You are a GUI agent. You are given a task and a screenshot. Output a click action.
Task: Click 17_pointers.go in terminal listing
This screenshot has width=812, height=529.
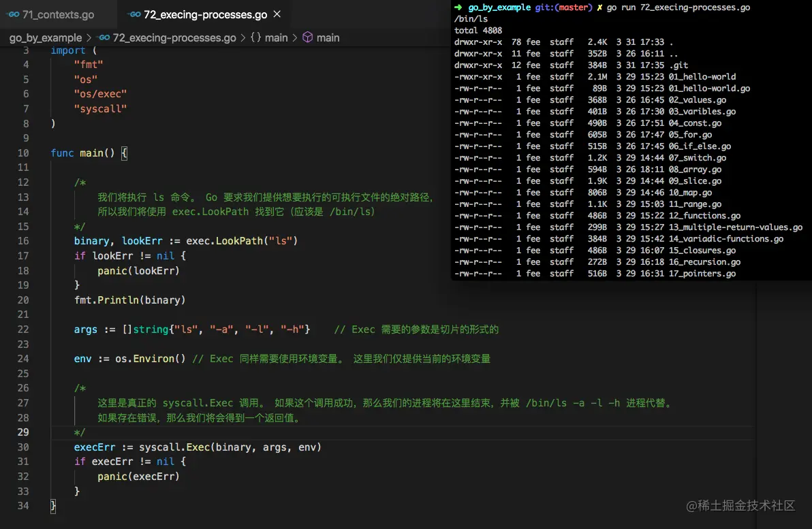tap(702, 274)
